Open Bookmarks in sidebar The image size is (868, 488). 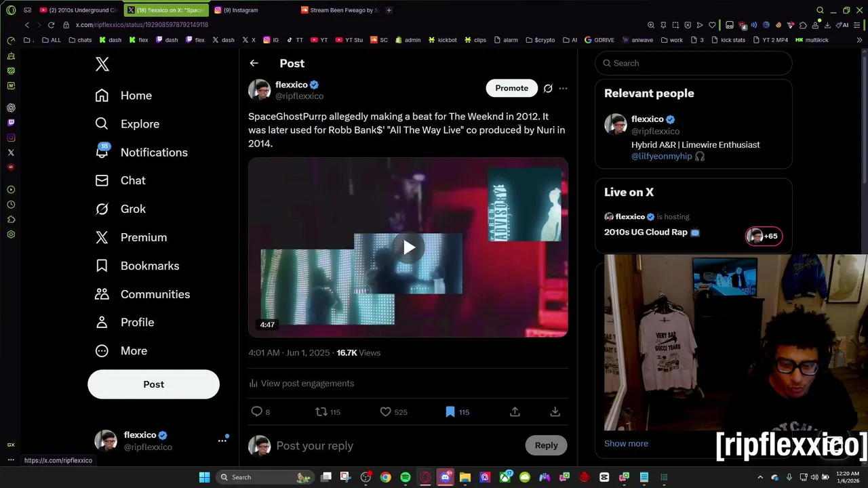tap(137, 266)
